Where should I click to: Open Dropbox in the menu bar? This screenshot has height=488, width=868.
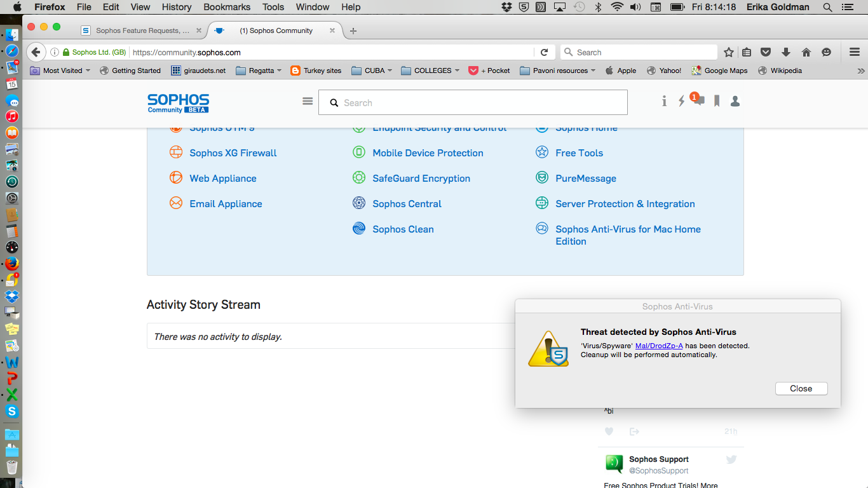(506, 7)
